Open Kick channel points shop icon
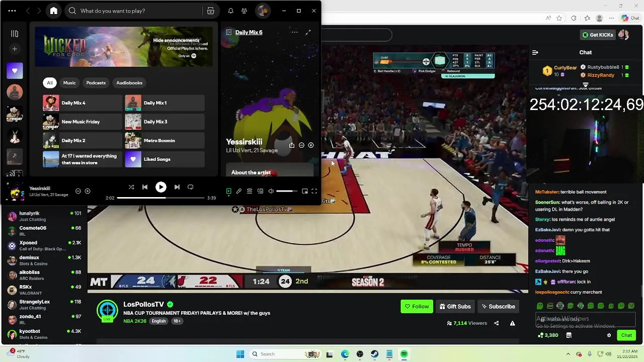This screenshot has width=644, height=362. pos(569,335)
